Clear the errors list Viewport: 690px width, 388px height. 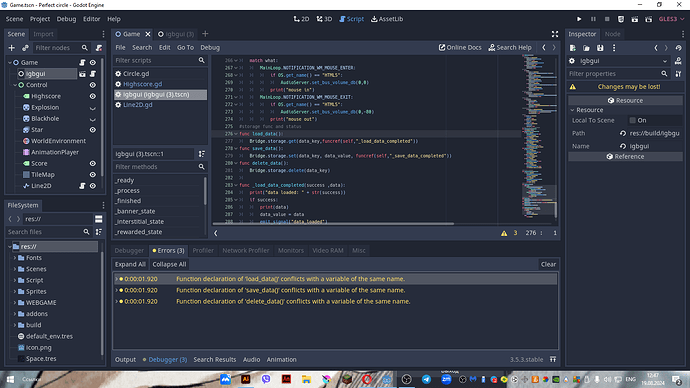pyautogui.click(x=548, y=264)
